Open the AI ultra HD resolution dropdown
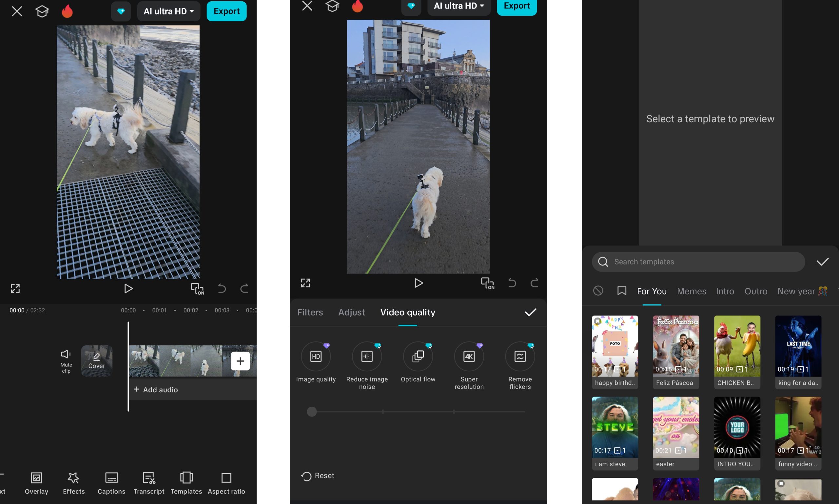 coord(168,11)
